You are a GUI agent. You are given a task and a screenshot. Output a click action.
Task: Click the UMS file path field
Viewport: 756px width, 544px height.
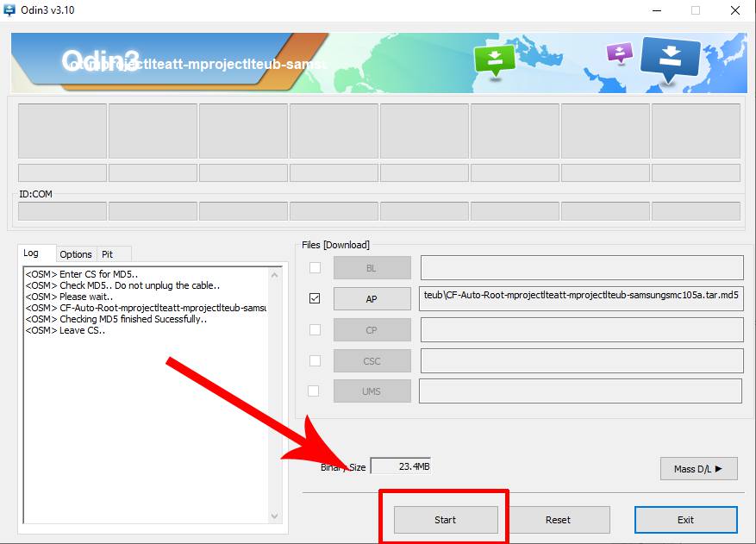580,391
